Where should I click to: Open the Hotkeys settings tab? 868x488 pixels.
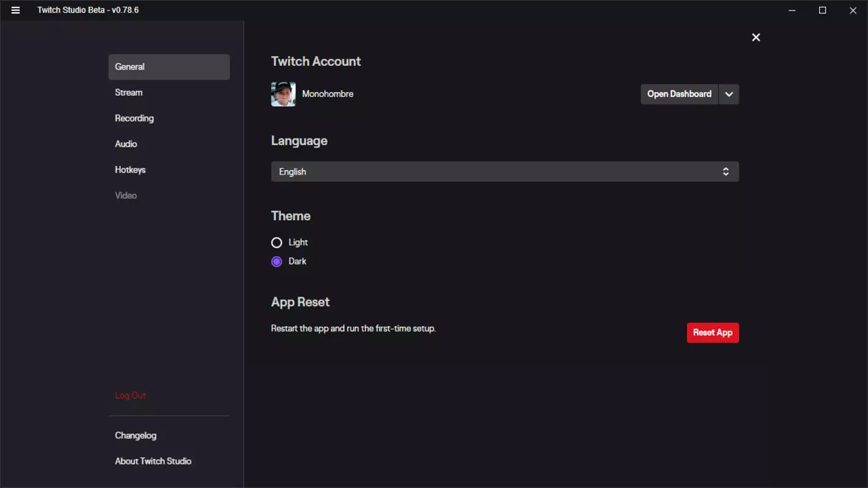(169, 170)
